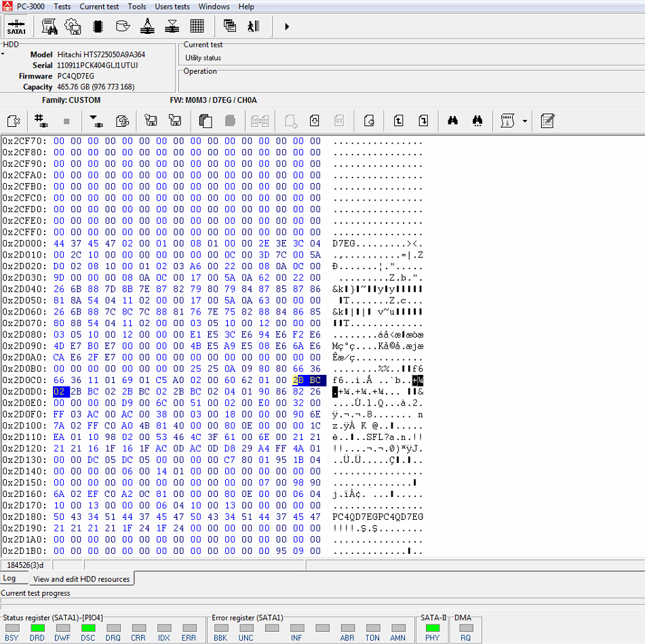Click the first 44 byte at 0x2D000

(x=59, y=243)
